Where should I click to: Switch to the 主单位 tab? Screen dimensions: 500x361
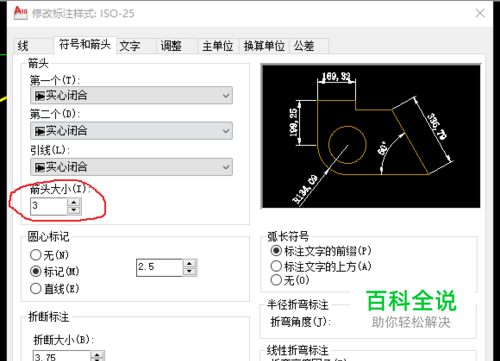point(218,46)
